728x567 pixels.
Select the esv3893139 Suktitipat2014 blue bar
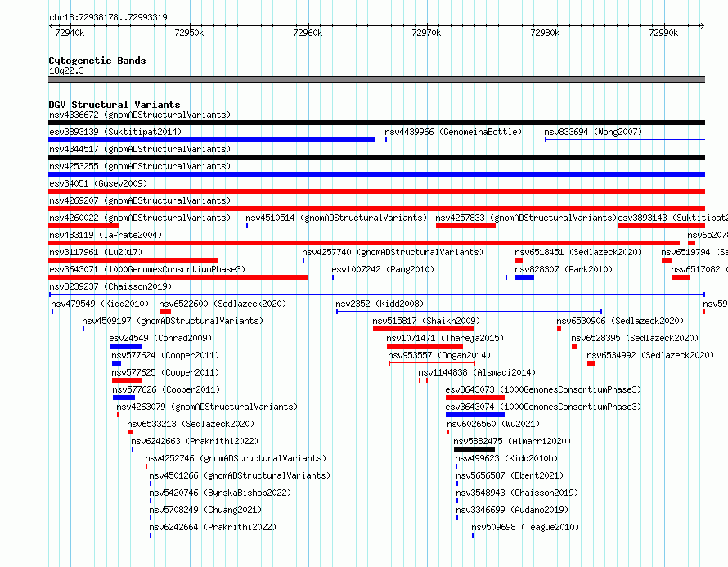211,140
